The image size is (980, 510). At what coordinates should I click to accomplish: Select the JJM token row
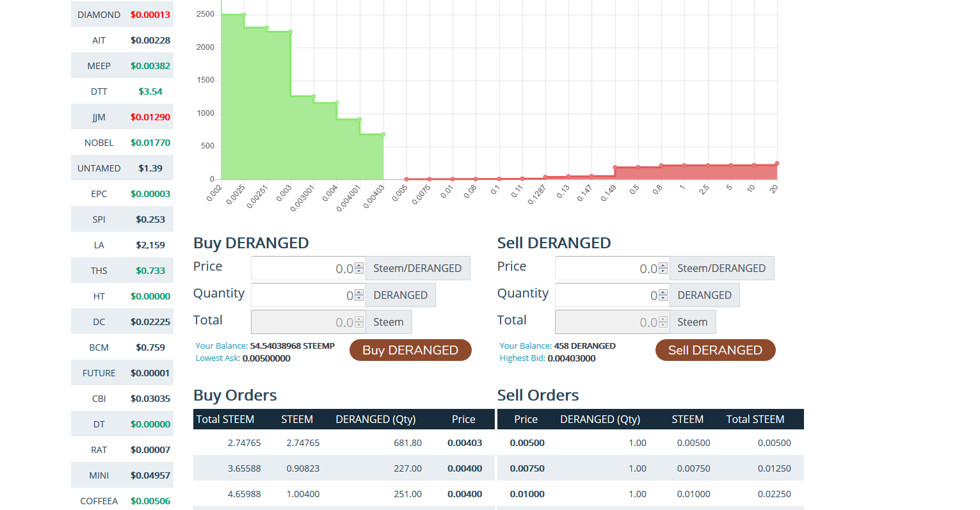tap(122, 116)
